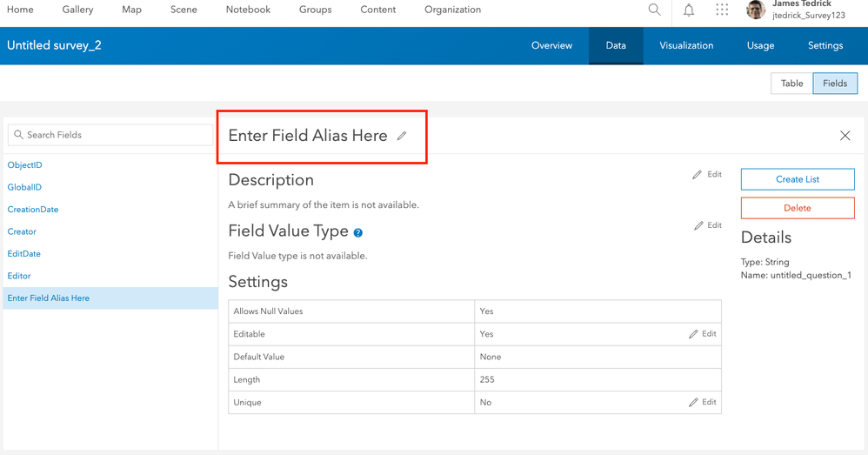Open the search magnifier in top bar
The height and width of the screenshot is (455, 868).
click(654, 10)
